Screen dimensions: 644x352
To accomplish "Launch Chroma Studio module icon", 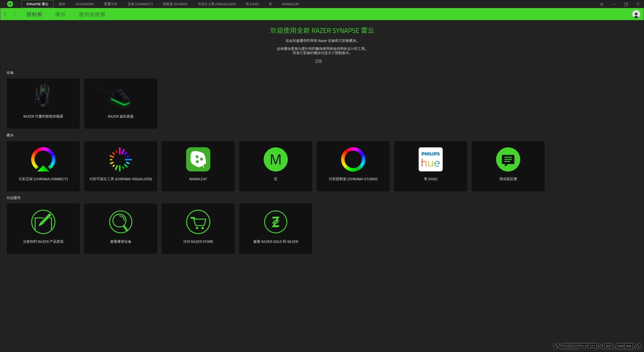I will 353,159.
